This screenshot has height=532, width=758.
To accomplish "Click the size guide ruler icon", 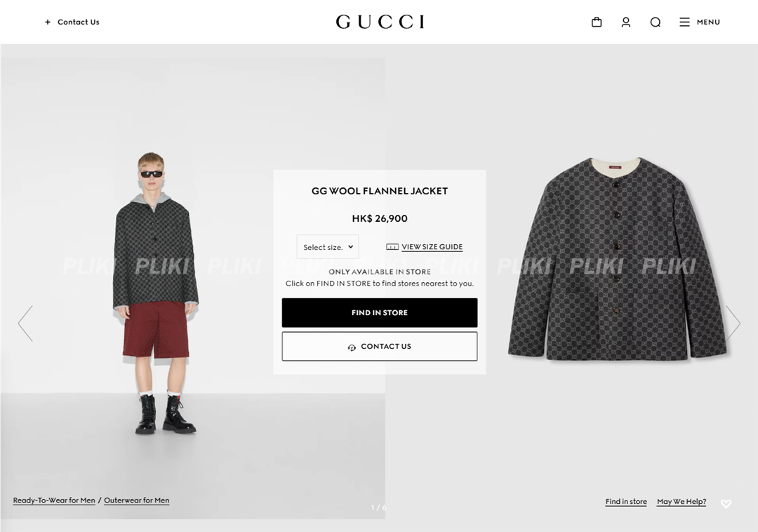I will point(392,247).
